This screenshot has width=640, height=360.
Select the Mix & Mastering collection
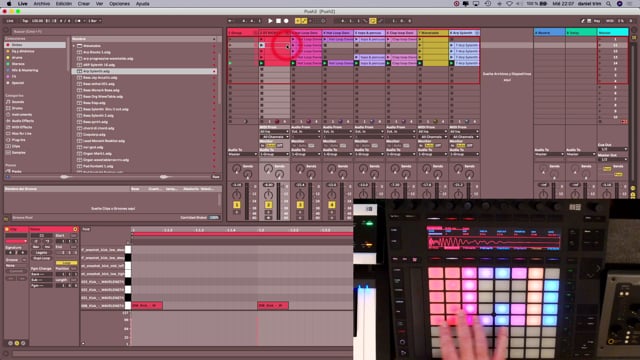coord(24,70)
